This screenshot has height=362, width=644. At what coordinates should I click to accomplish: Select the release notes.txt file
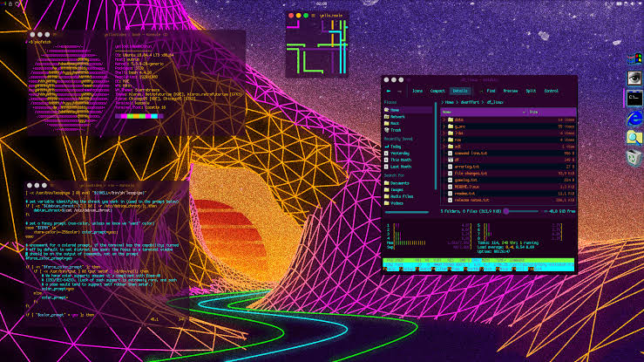click(x=469, y=200)
